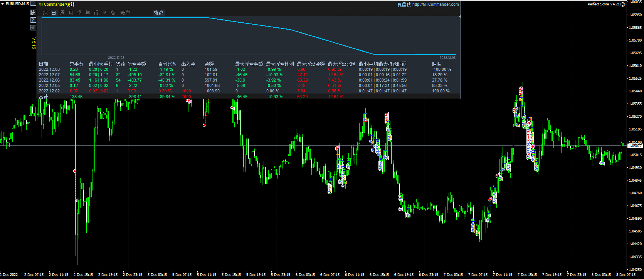
Task: Open the MTCommander.com website link
Action: click(435, 4)
